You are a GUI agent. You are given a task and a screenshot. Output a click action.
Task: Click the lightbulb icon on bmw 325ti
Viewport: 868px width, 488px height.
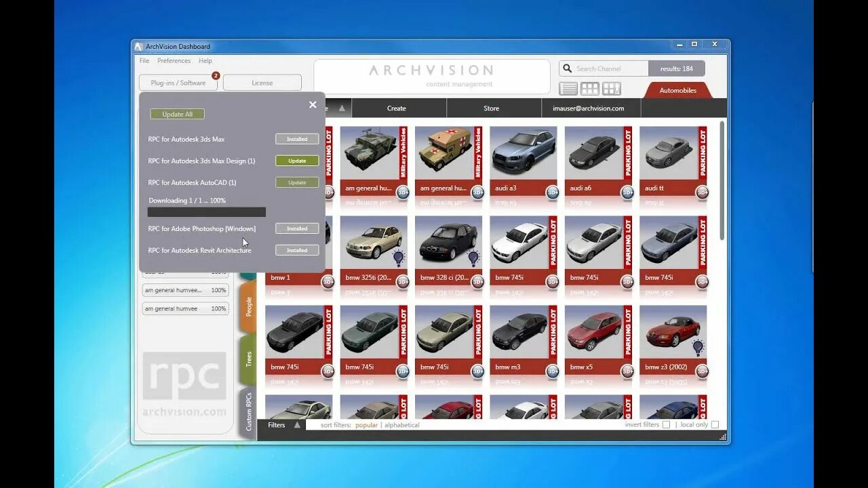pyautogui.click(x=398, y=258)
